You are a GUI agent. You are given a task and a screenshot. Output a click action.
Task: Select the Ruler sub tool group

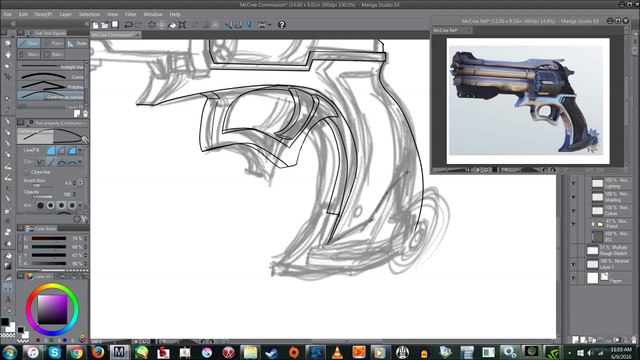pyautogui.click(x=78, y=43)
